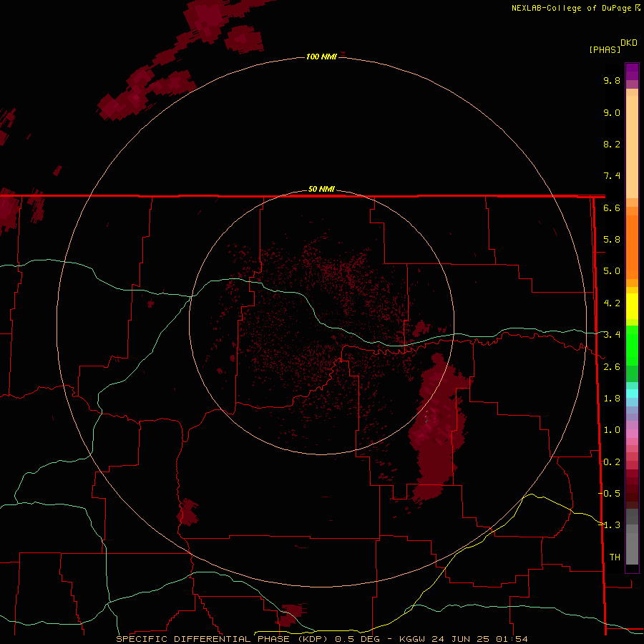Click the TH threshold label on the scale
Viewport: 644px width, 644px height.
(x=615, y=557)
